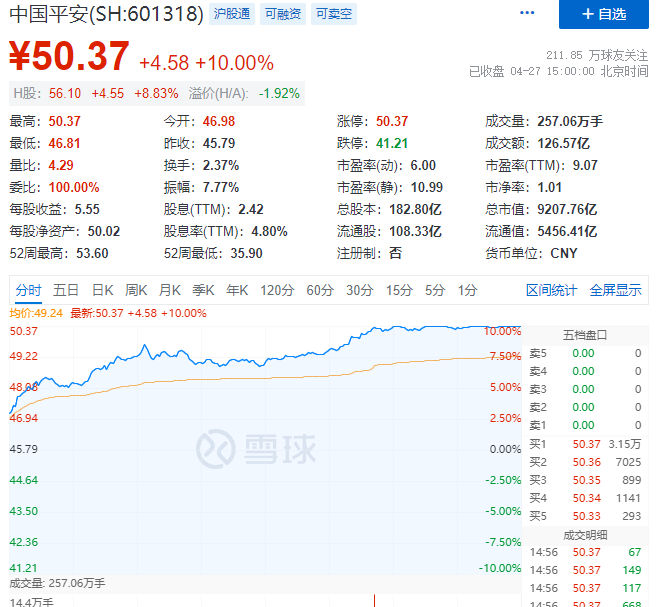
Task: Switch to the 五日 chart tab
Action: tap(66, 290)
